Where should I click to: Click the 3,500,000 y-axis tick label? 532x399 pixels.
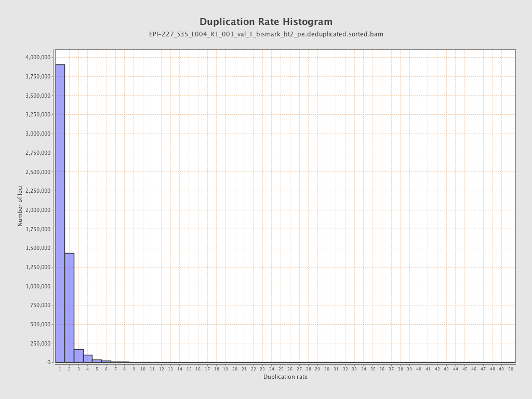[38, 96]
